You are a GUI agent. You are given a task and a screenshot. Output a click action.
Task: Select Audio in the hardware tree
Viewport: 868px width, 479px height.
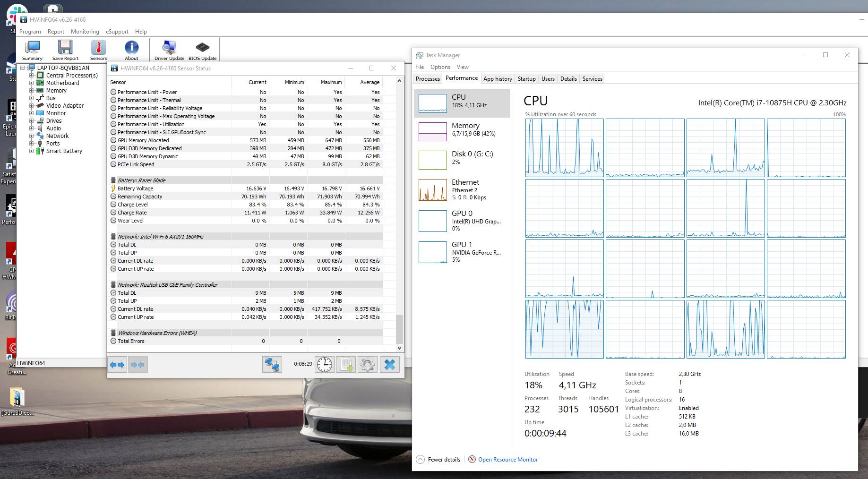pos(53,128)
